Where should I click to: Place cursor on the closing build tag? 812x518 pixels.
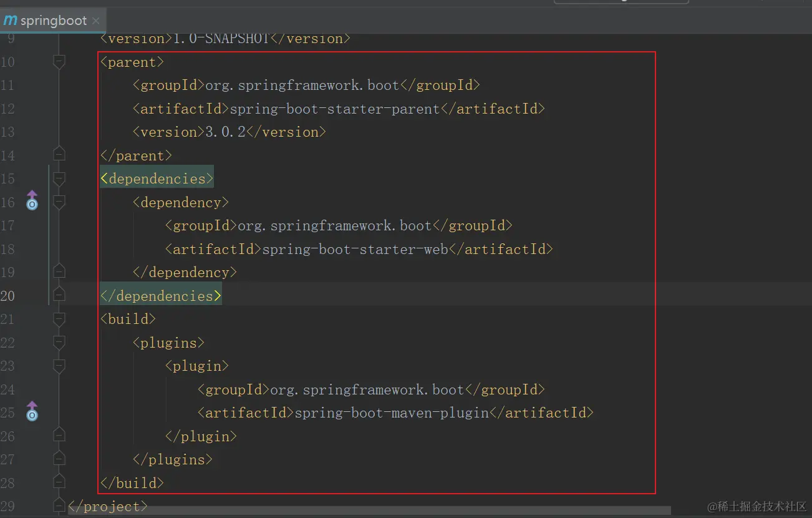point(132,483)
